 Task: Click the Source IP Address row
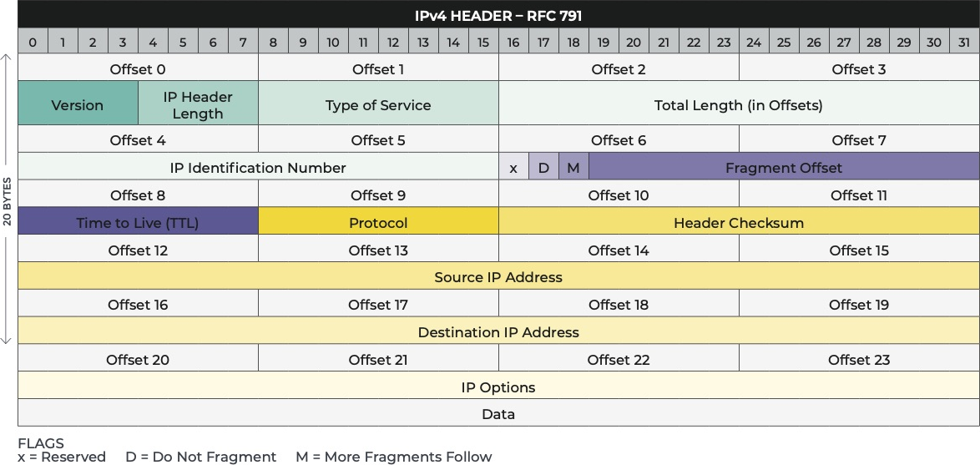tap(498, 277)
